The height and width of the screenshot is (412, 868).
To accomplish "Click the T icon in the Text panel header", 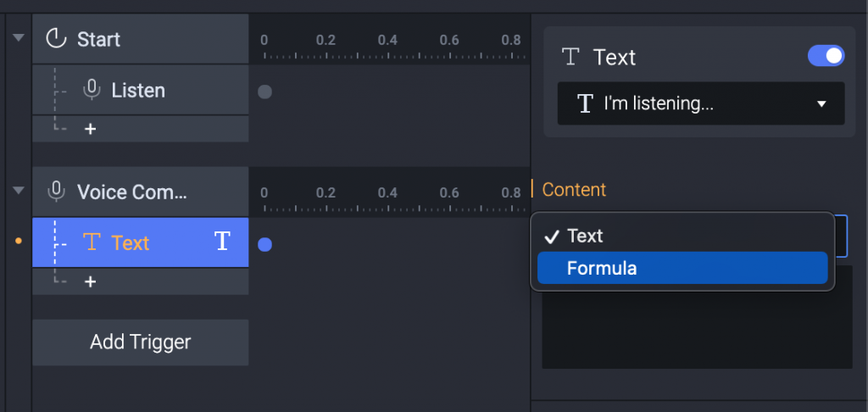I will tap(571, 58).
